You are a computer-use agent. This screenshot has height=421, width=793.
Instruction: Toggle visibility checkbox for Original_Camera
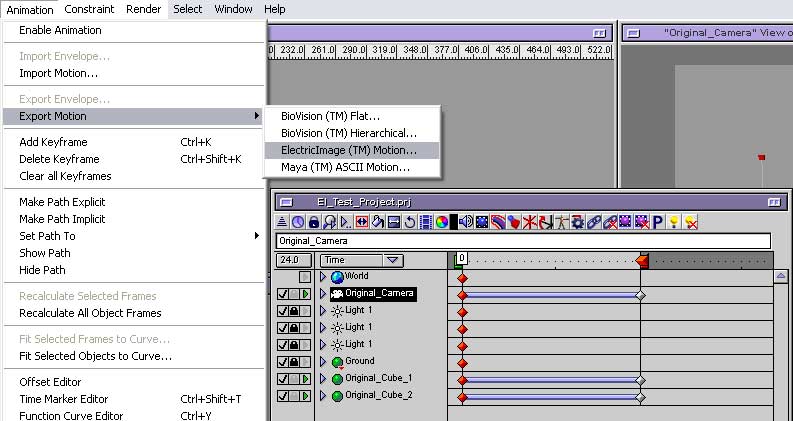[282, 294]
